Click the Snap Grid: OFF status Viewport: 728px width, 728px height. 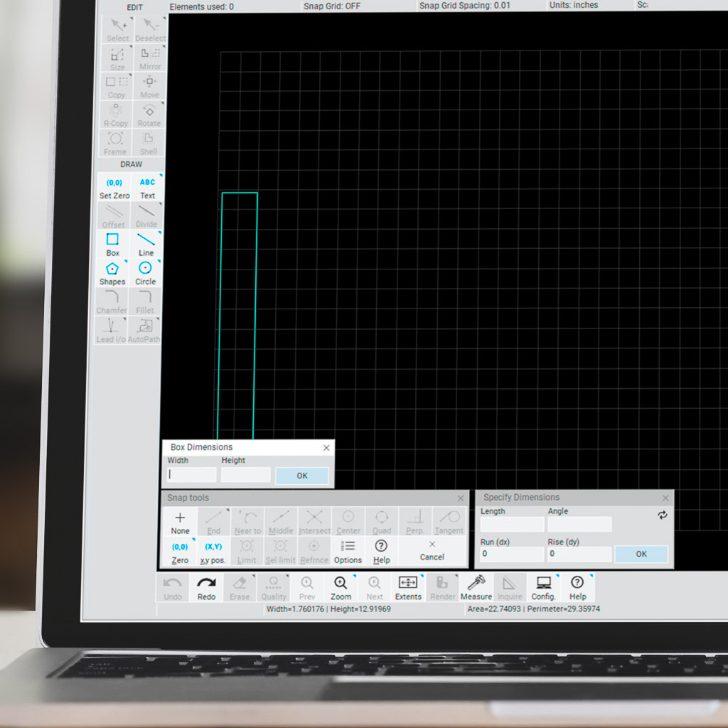[332, 6]
